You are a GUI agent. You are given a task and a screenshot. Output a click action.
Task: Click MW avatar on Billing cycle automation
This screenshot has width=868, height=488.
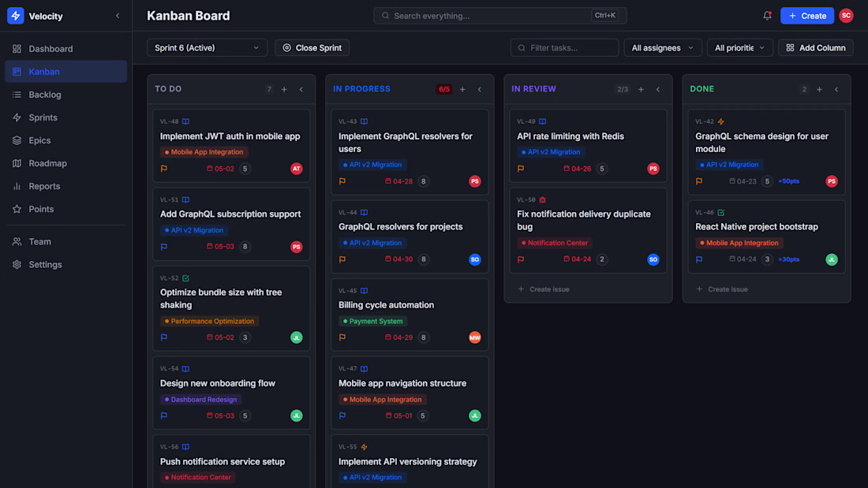coord(475,337)
